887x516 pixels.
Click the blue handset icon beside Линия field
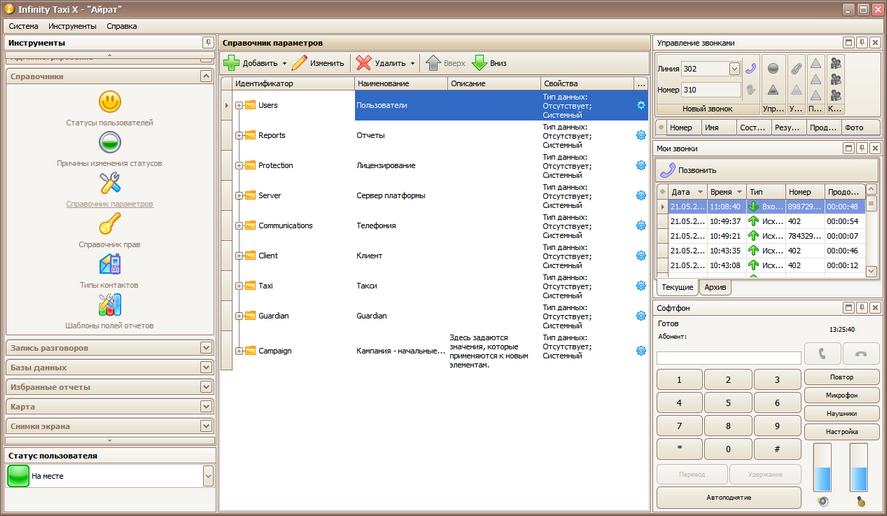pos(751,68)
